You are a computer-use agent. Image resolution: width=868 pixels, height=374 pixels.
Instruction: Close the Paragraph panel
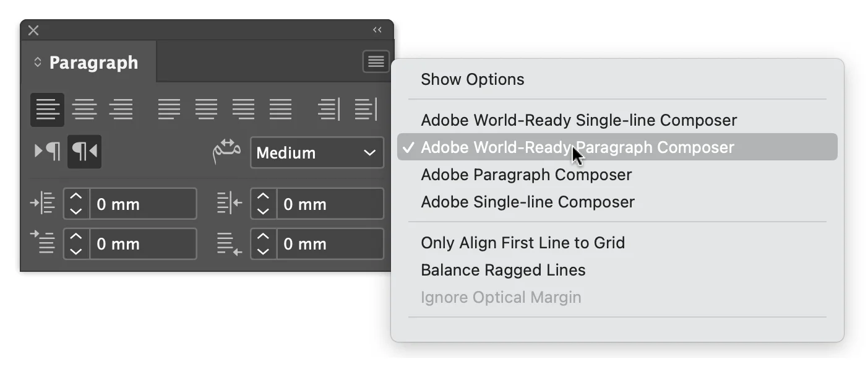33,30
